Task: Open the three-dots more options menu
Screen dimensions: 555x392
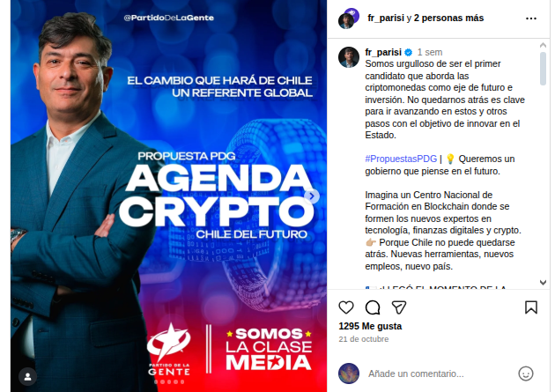Action: click(531, 18)
